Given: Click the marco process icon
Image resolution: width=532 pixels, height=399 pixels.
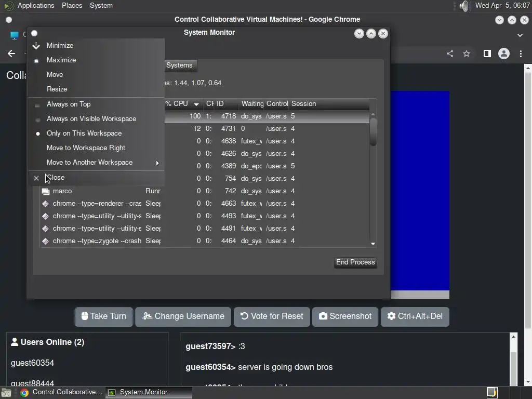Looking at the screenshot, I should [46, 191].
